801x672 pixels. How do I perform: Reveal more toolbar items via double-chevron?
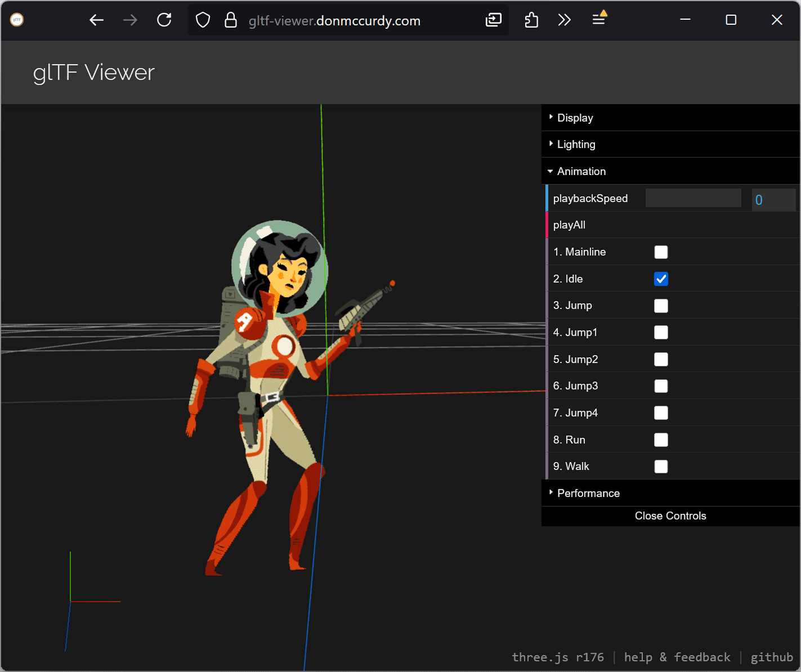click(x=565, y=20)
